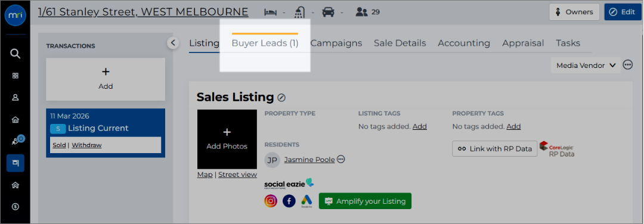Open the dashboard grid icon in sidebar
Screen dimensions: 644x224
pyautogui.click(x=15, y=76)
